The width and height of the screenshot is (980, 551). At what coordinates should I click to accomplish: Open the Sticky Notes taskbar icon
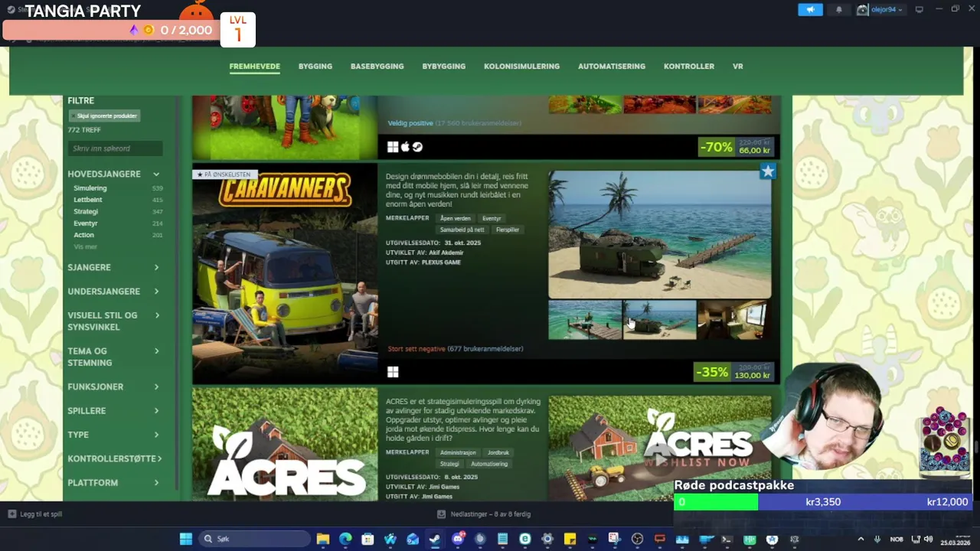pos(570,539)
